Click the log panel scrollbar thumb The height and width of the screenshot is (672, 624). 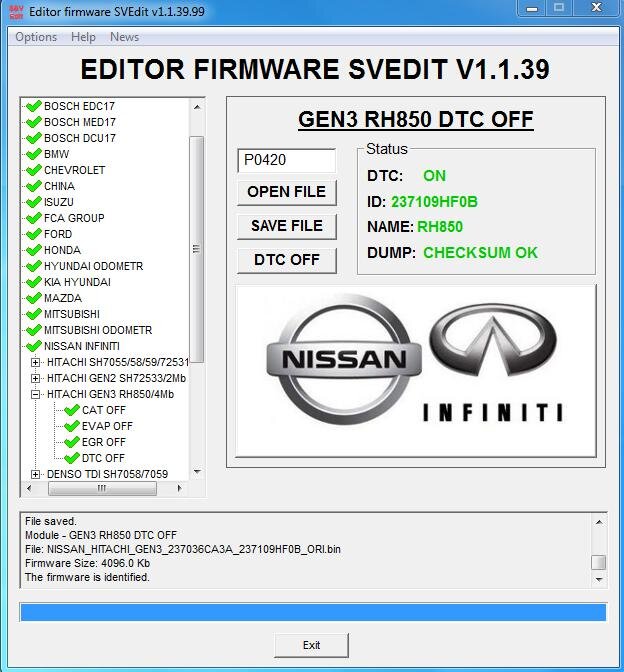point(599,562)
